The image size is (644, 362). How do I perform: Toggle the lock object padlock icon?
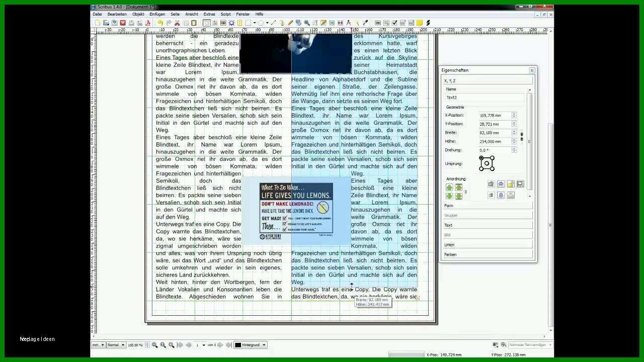[x=511, y=184]
